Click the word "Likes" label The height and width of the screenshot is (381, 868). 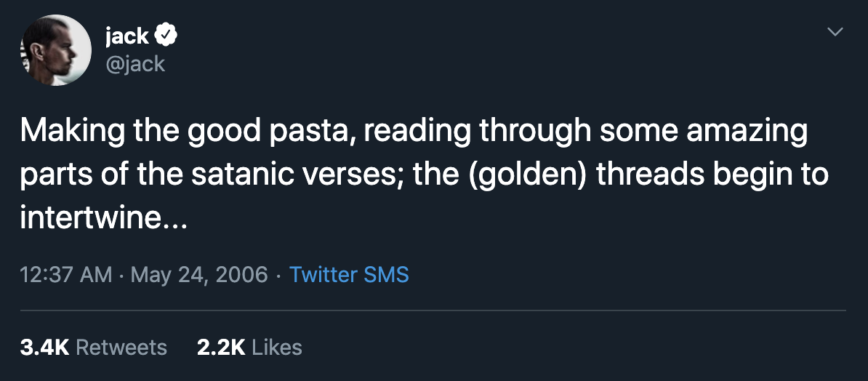(277, 348)
